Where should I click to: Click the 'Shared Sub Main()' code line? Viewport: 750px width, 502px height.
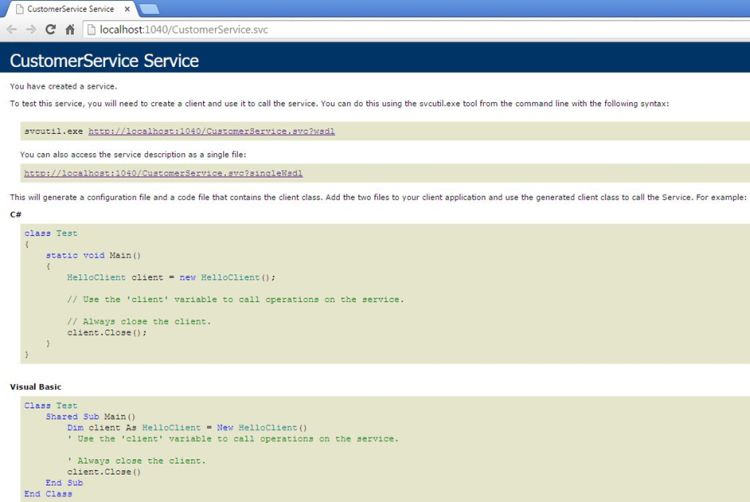coord(91,416)
